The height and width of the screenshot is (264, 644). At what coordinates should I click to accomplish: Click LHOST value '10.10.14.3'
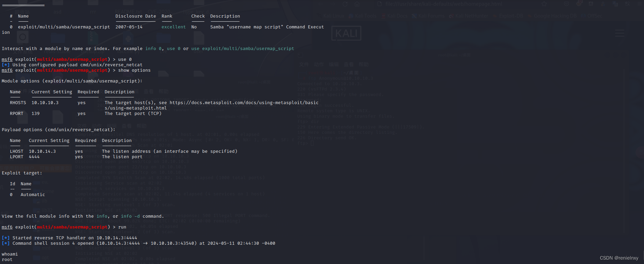tap(42, 151)
